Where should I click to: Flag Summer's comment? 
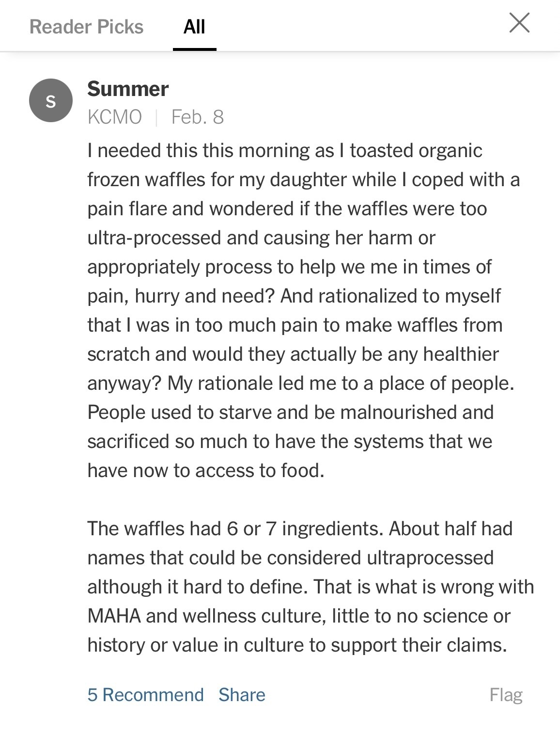tap(506, 695)
